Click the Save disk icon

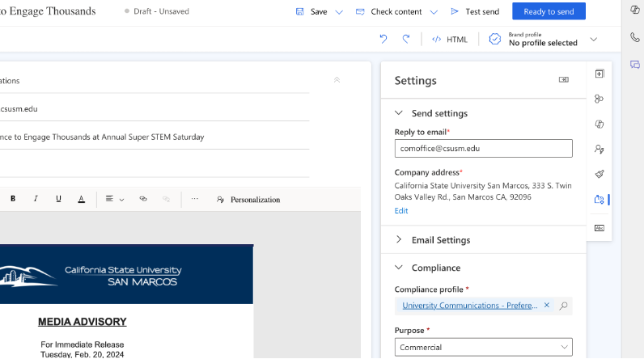pos(300,11)
